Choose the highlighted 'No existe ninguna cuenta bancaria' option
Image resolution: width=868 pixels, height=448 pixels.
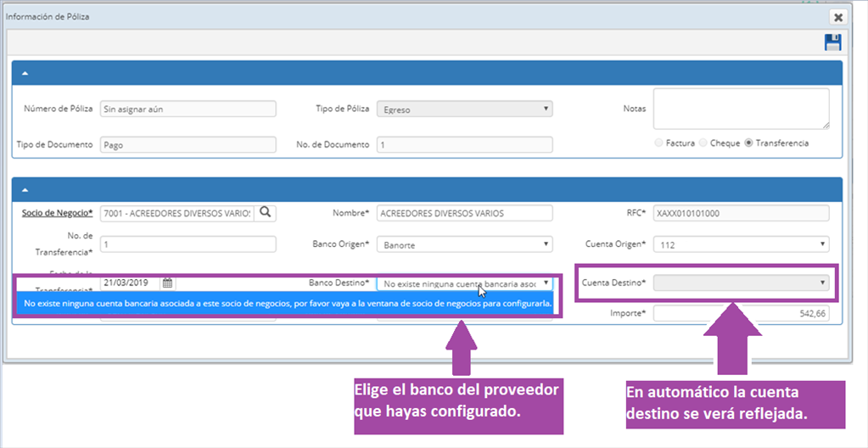coord(288,304)
